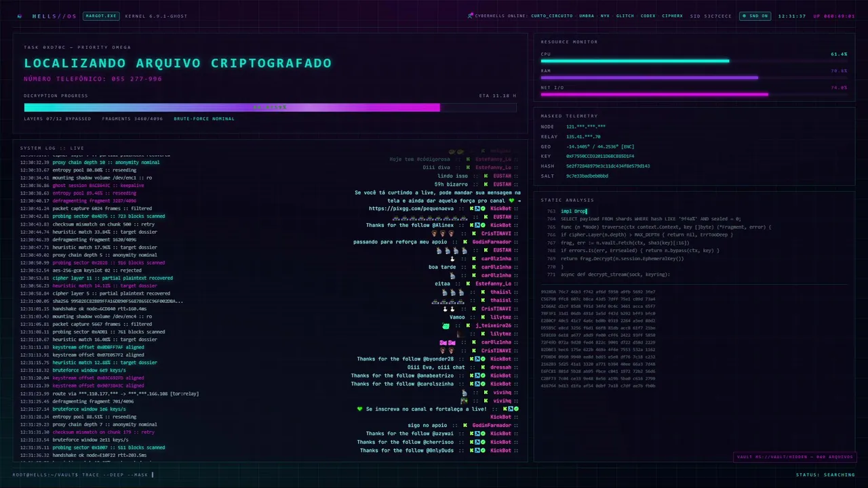
Task: Click the verified badge in the @0nlyDuds follow row
Action: click(x=483, y=450)
